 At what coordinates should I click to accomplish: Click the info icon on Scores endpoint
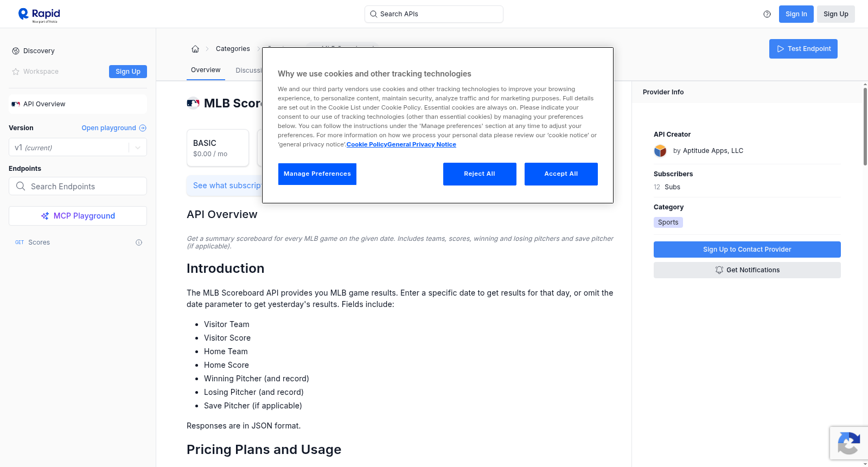[139, 242]
